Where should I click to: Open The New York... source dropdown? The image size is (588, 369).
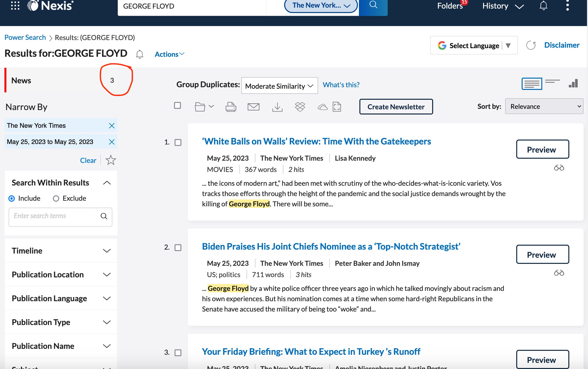321,5
